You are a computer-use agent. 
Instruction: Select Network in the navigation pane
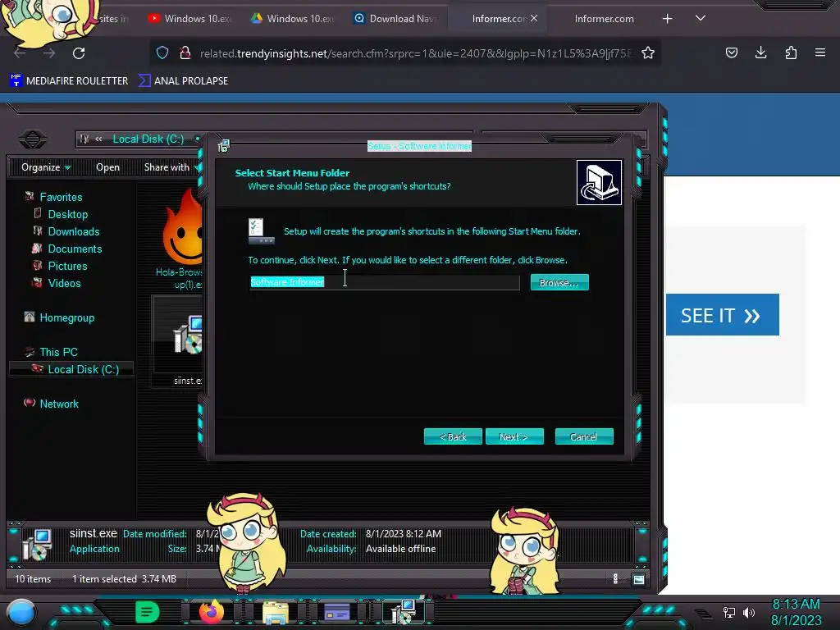[x=59, y=404]
